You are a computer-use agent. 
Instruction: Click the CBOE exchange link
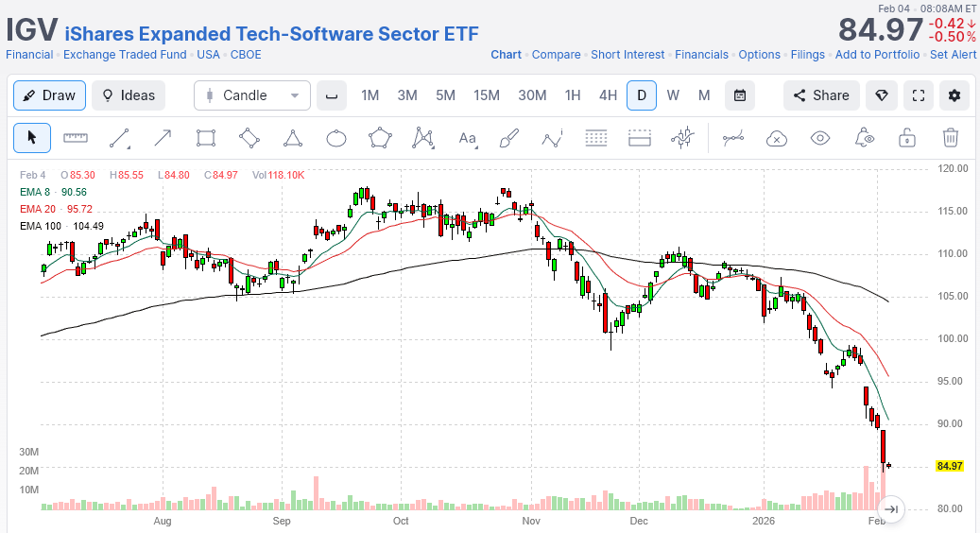[246, 55]
